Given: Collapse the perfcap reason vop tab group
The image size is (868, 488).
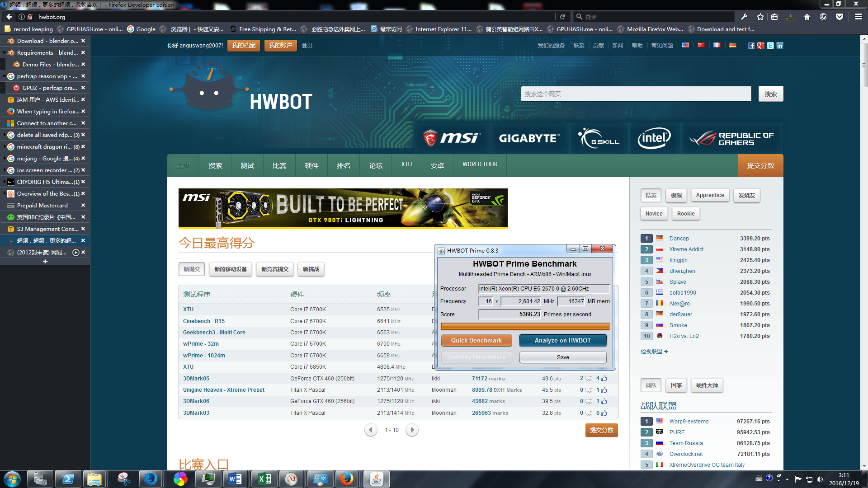Looking at the screenshot, I should tap(4, 76).
